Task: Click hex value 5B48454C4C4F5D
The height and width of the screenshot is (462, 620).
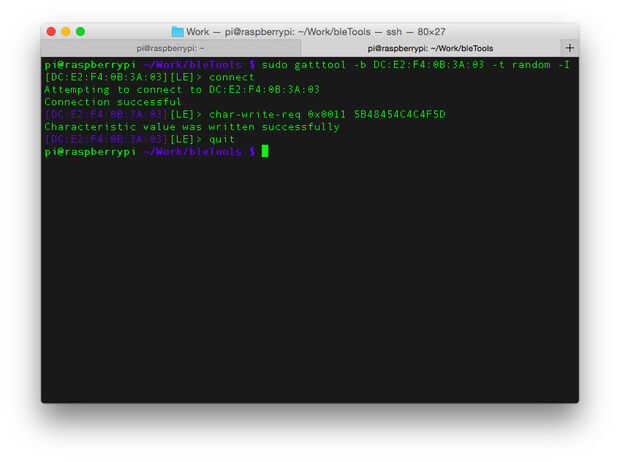Action: pyautogui.click(x=400, y=114)
